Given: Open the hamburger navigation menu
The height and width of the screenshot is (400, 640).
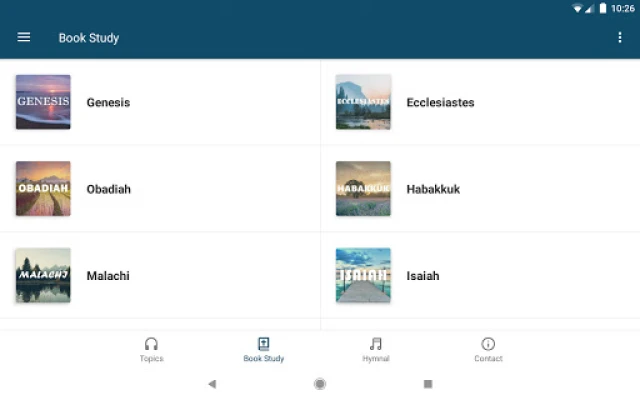Looking at the screenshot, I should [24, 37].
